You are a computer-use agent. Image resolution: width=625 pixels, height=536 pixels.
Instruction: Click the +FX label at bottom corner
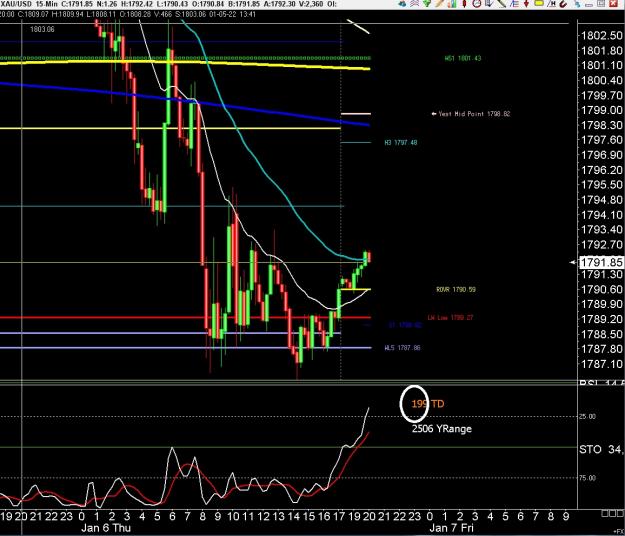619,532
